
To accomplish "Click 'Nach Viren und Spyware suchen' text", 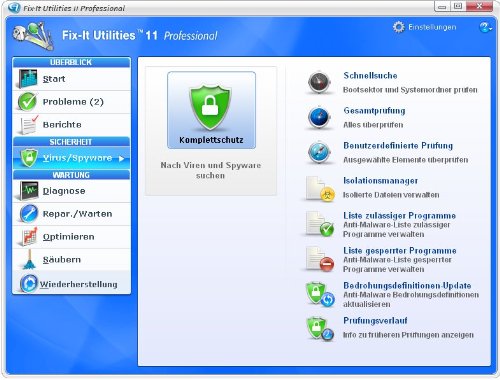I will click(211, 170).
